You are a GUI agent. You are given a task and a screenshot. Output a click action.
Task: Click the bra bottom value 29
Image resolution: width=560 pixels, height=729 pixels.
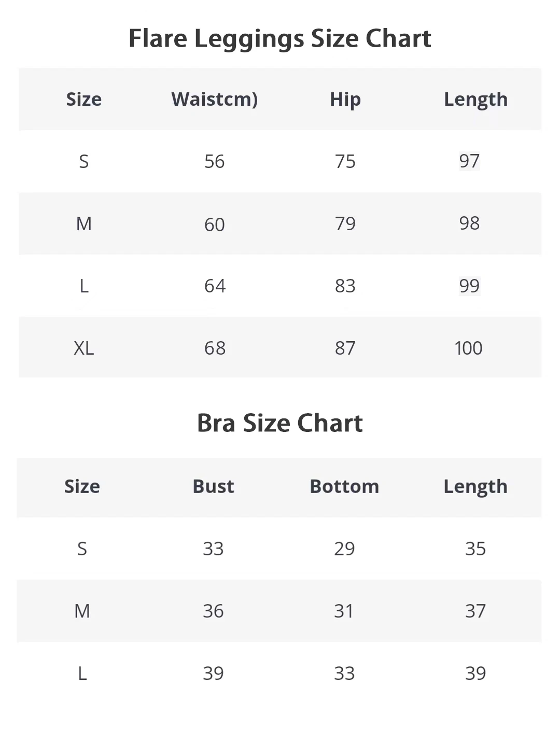click(344, 549)
